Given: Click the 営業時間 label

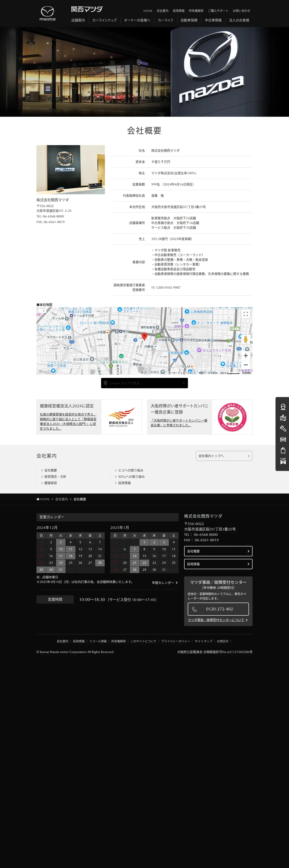Looking at the screenshot, I should pos(55,599).
